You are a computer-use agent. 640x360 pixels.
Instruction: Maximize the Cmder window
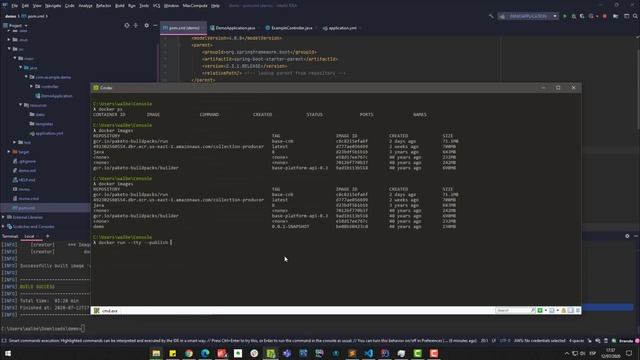pyautogui.click(x=558, y=88)
